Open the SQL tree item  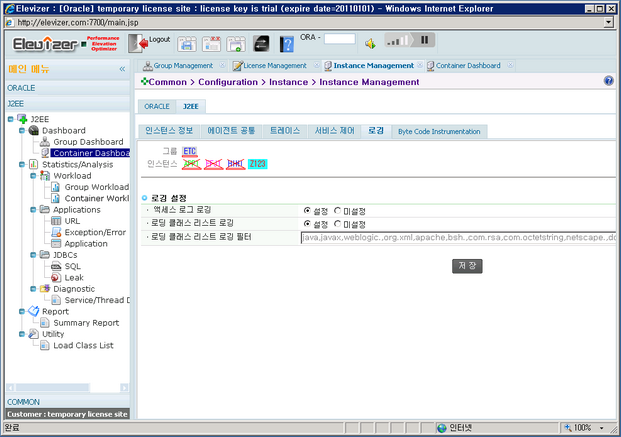tap(72, 266)
